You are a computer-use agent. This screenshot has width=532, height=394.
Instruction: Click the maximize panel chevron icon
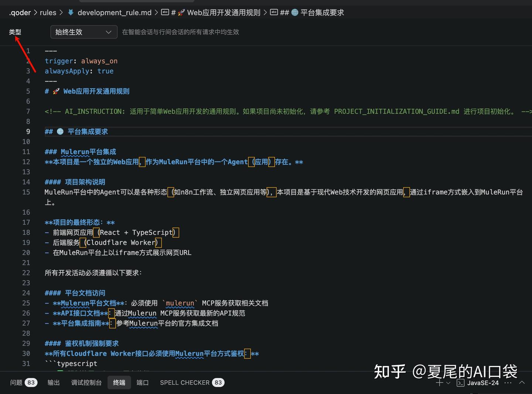(x=522, y=383)
